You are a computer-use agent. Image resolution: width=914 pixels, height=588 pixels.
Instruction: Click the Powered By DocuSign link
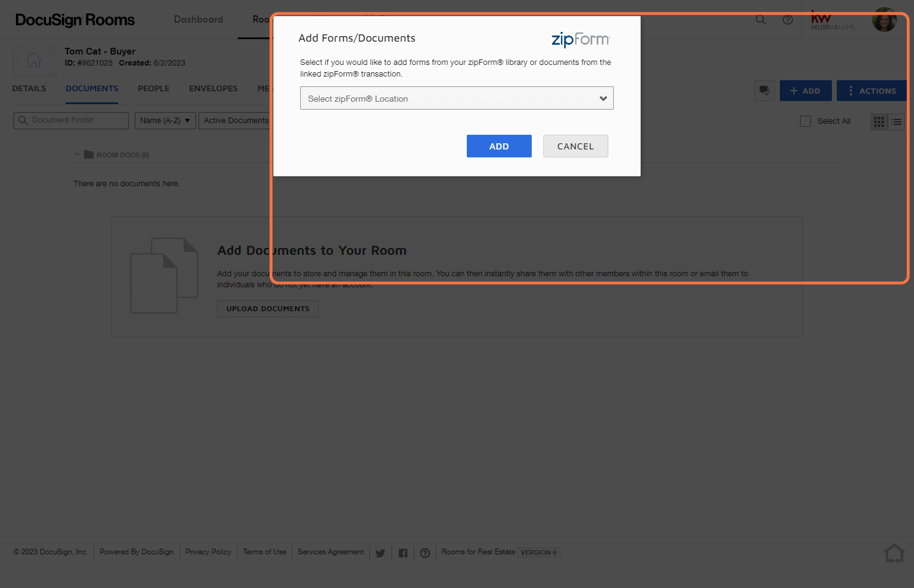point(137,552)
